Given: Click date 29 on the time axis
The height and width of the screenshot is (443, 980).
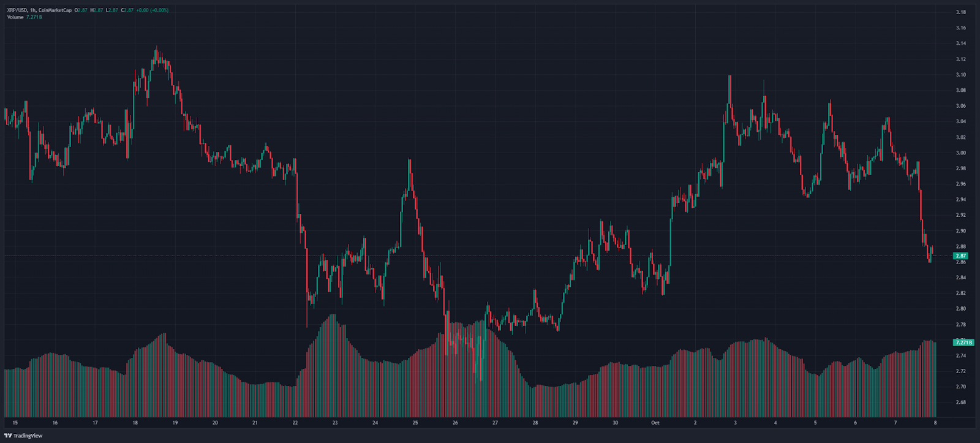Looking at the screenshot, I should 575,423.
